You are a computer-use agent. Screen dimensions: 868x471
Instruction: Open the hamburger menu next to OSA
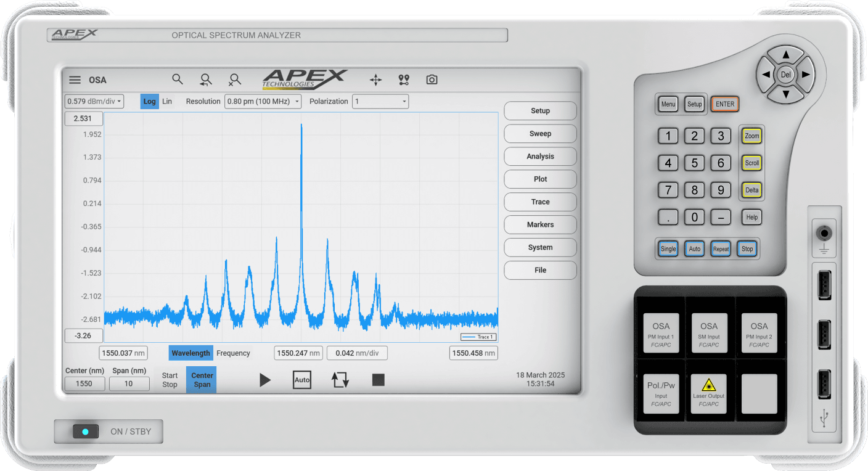point(75,80)
